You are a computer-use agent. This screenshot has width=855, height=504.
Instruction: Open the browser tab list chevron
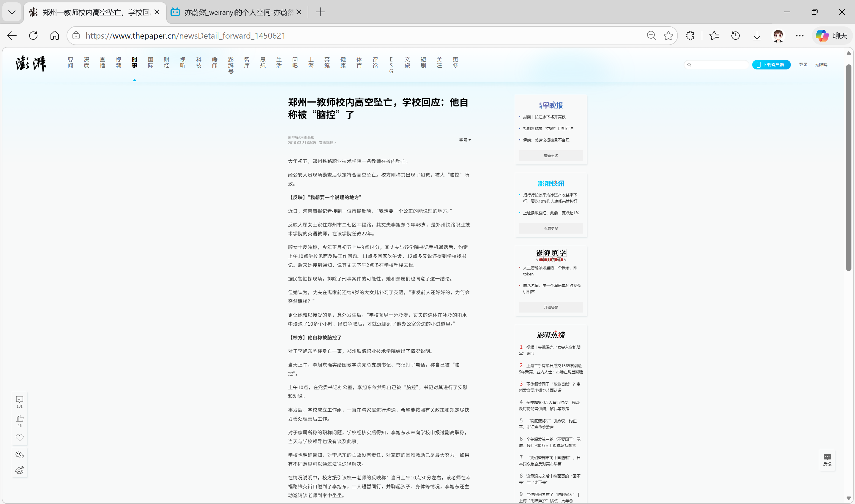(x=12, y=12)
